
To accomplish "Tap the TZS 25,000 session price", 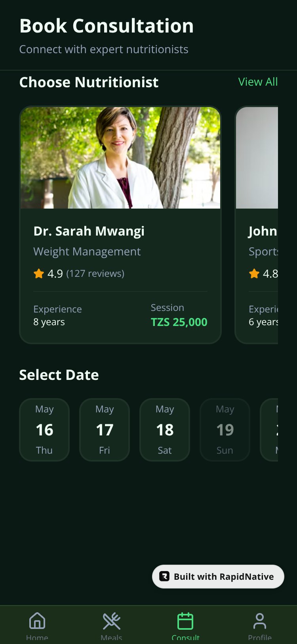I will coord(179,322).
